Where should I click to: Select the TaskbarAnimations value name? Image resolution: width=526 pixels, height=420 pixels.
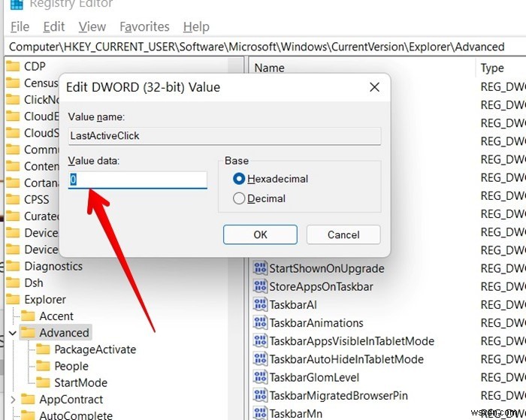316,323
